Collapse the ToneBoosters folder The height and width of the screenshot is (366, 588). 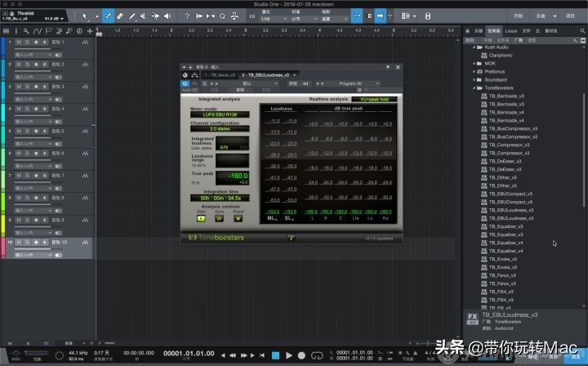coord(474,88)
